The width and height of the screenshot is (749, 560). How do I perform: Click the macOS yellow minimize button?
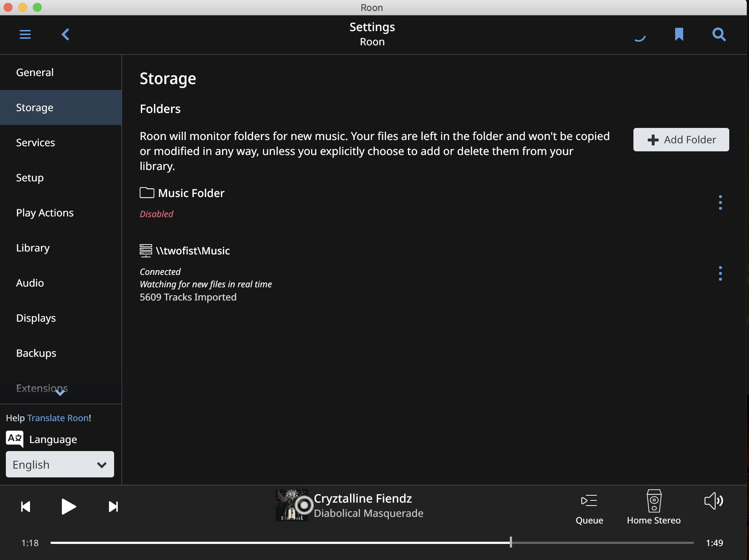pyautogui.click(x=23, y=7)
